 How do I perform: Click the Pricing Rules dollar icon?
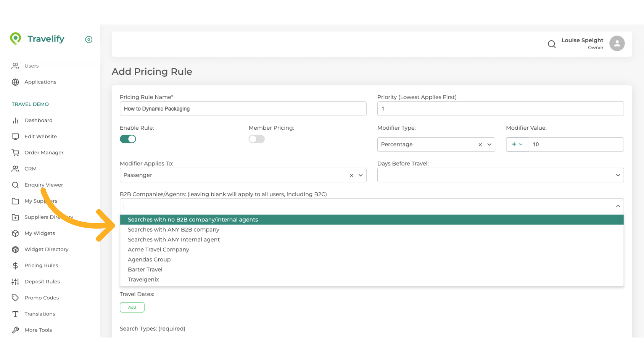tap(15, 265)
